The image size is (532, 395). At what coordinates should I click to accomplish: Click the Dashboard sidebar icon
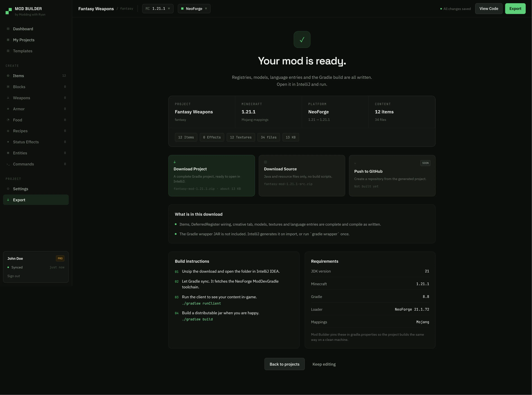point(8,29)
